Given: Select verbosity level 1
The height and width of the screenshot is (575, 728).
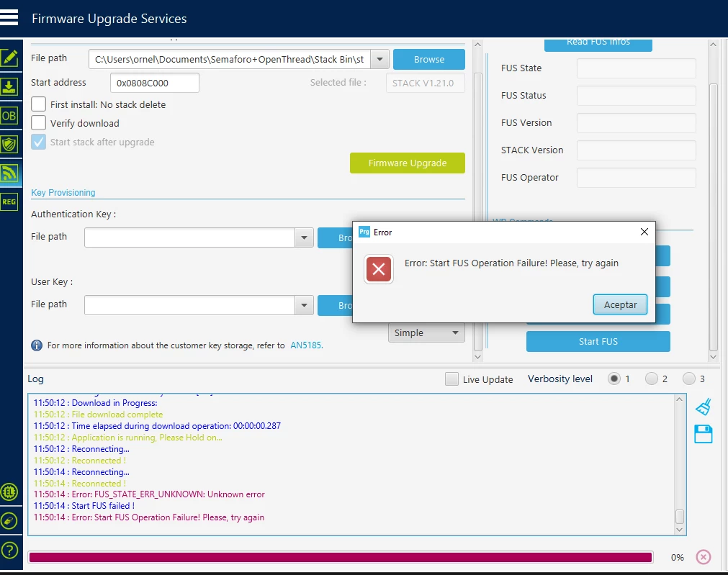Looking at the screenshot, I should [x=614, y=379].
